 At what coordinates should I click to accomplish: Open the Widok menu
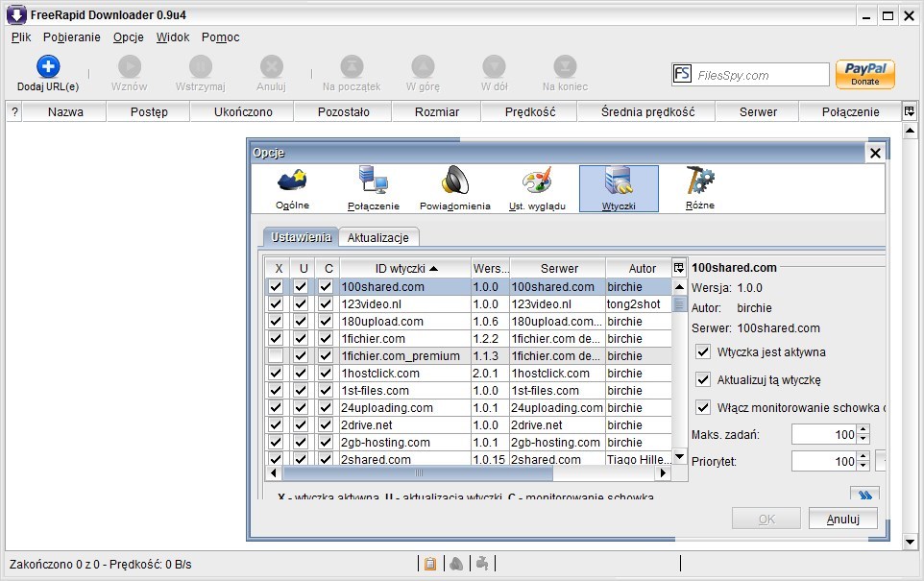(x=173, y=37)
